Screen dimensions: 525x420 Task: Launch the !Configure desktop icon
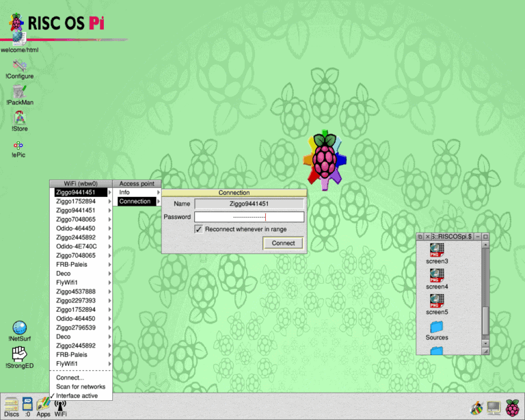click(19, 69)
